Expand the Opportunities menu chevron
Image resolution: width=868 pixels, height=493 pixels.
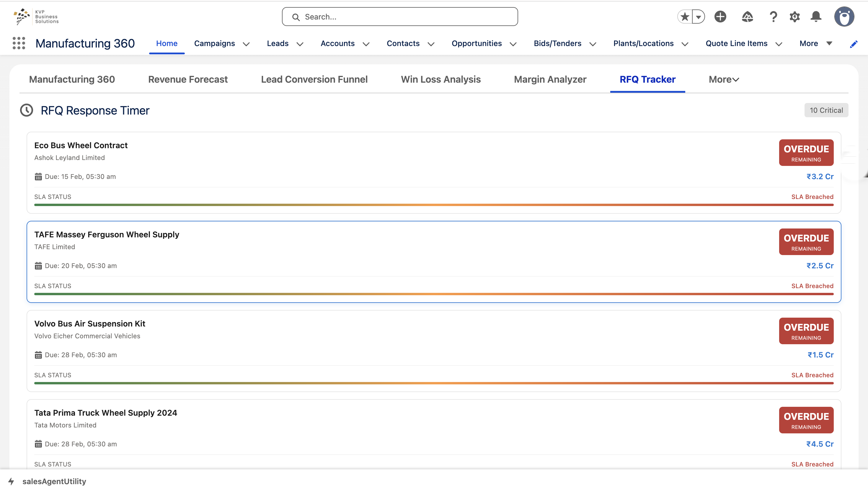click(513, 44)
